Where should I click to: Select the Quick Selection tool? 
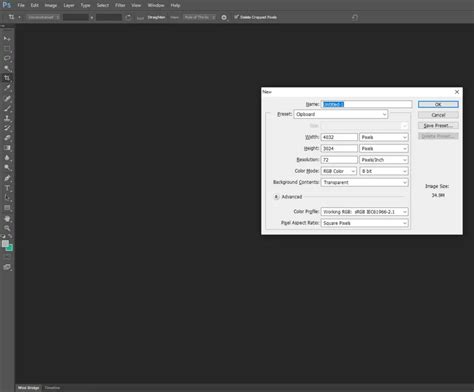pos(7,68)
